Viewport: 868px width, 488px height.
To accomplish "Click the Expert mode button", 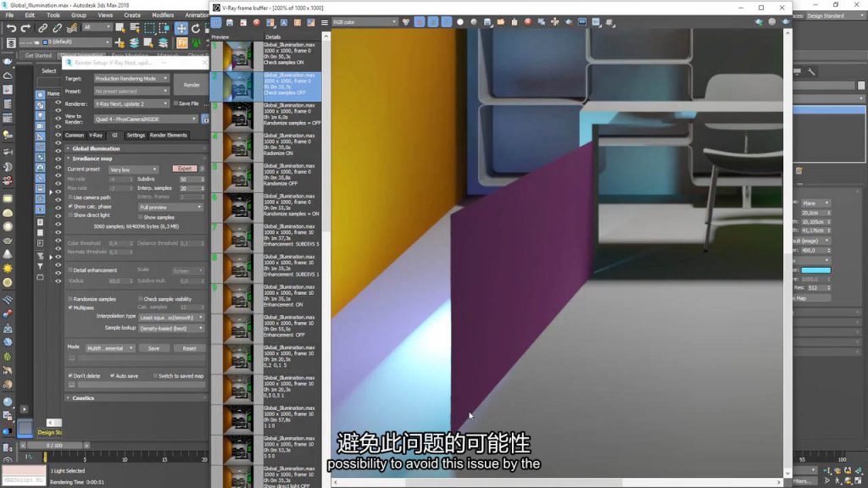I will 184,169.
